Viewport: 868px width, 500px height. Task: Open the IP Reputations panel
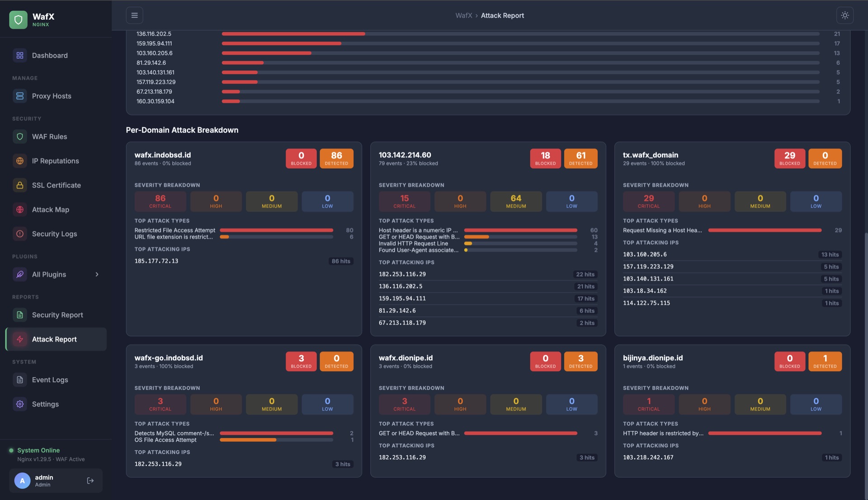click(x=55, y=161)
